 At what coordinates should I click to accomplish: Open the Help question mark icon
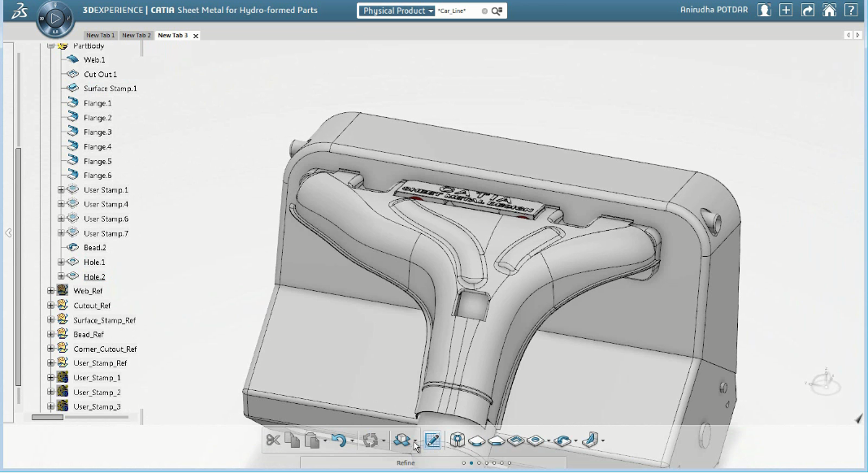point(851,11)
